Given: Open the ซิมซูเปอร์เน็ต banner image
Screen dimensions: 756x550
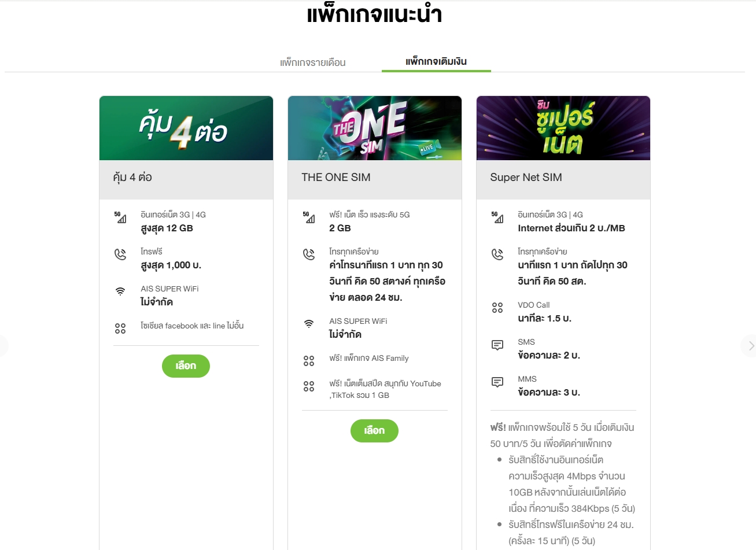Looking at the screenshot, I should coord(563,128).
